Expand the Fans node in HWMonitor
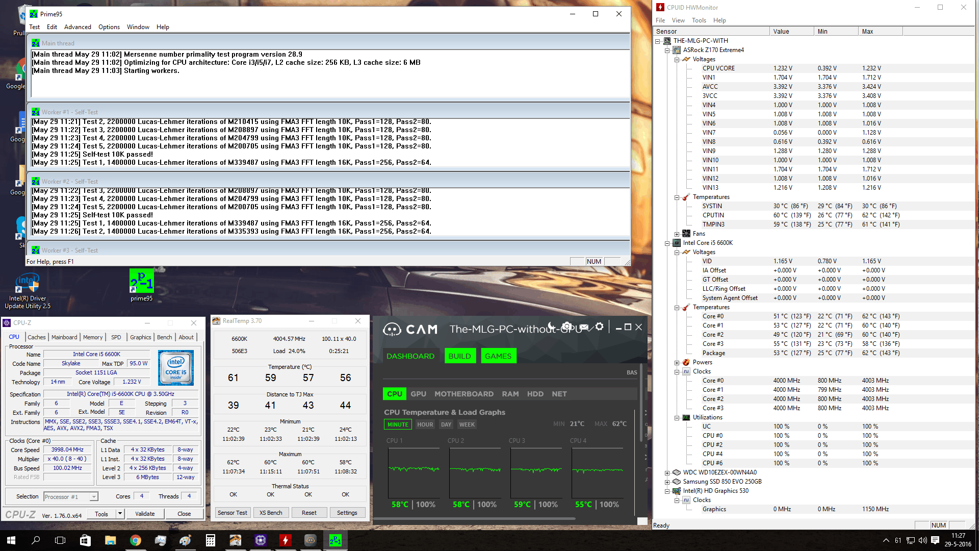The image size is (980, 551). (677, 234)
